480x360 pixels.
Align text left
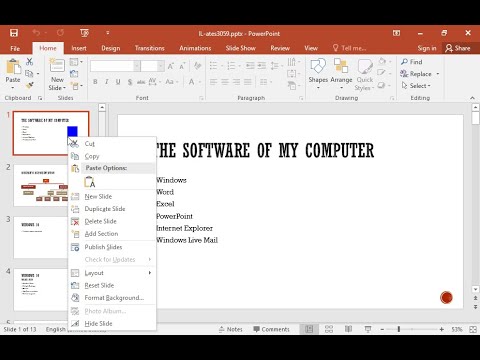click(214, 82)
